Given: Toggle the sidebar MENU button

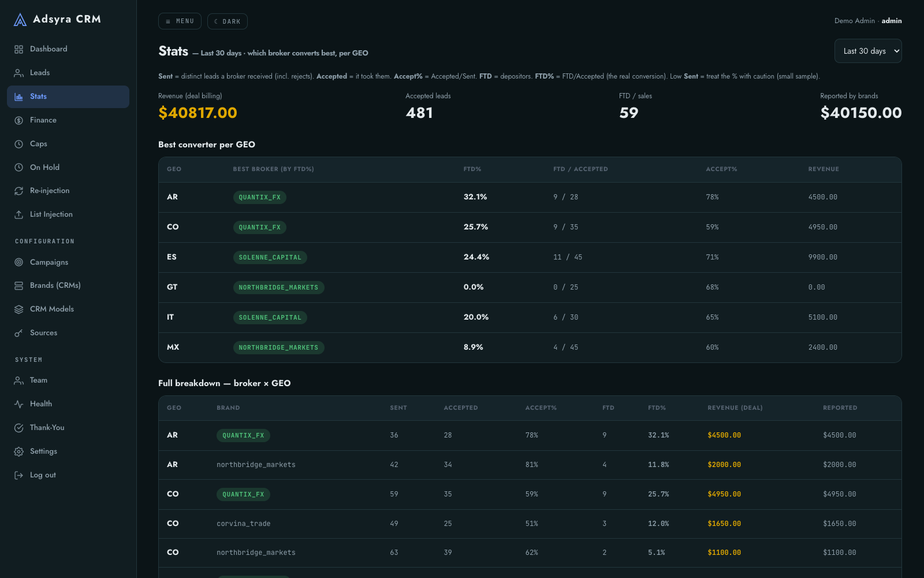Looking at the screenshot, I should pyautogui.click(x=180, y=21).
